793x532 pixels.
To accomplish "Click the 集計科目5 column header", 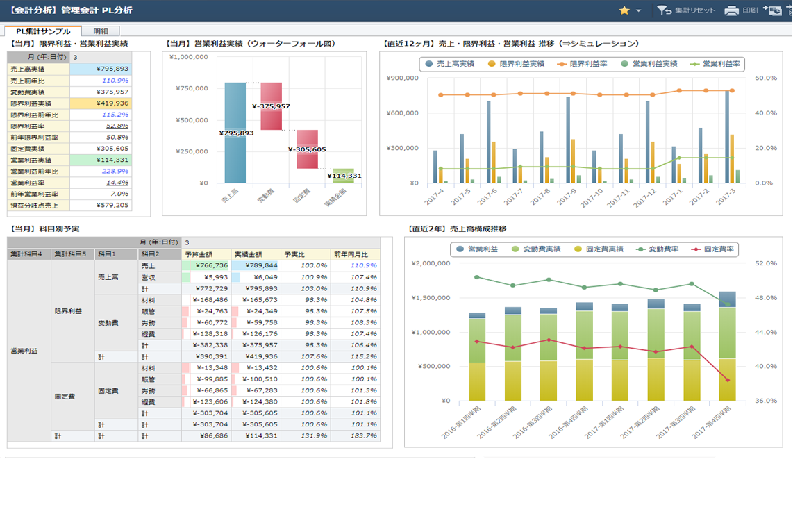I will 73,254.
